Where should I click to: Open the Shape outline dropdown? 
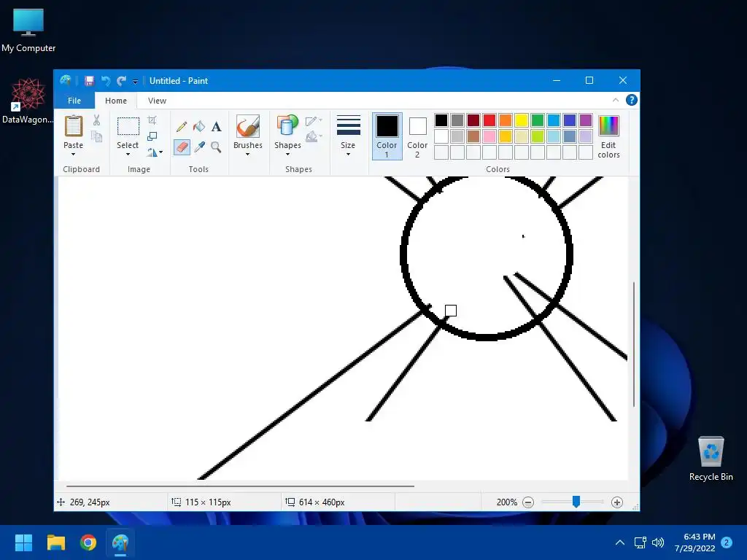(x=314, y=121)
